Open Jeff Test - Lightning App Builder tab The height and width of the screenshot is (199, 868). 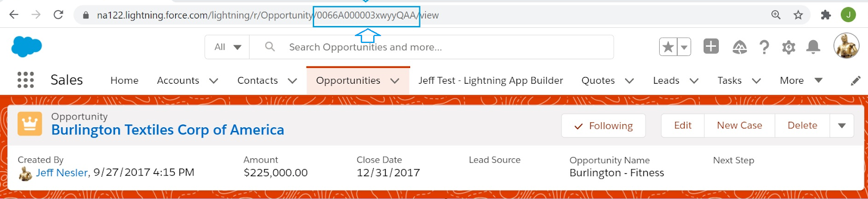490,80
